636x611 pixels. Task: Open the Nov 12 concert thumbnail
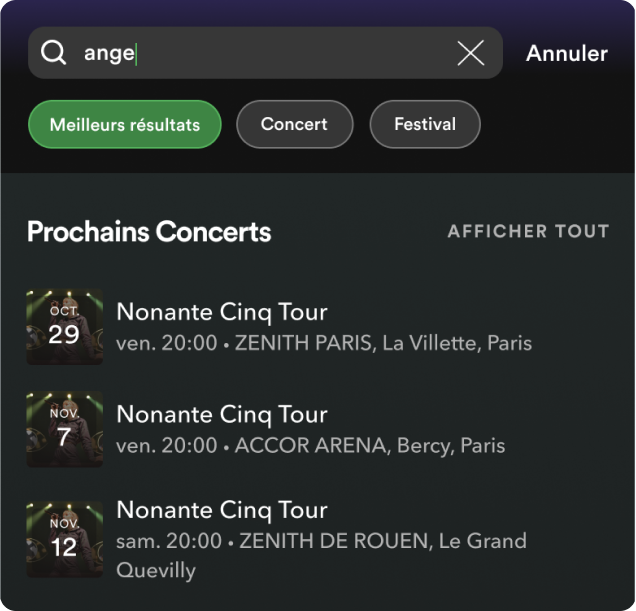point(64,540)
